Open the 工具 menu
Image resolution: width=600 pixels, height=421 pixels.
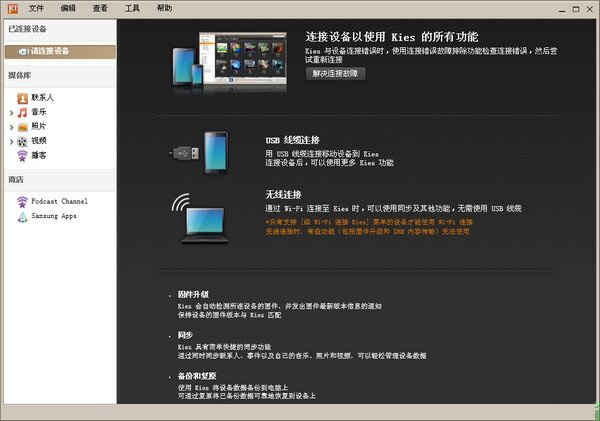(132, 8)
